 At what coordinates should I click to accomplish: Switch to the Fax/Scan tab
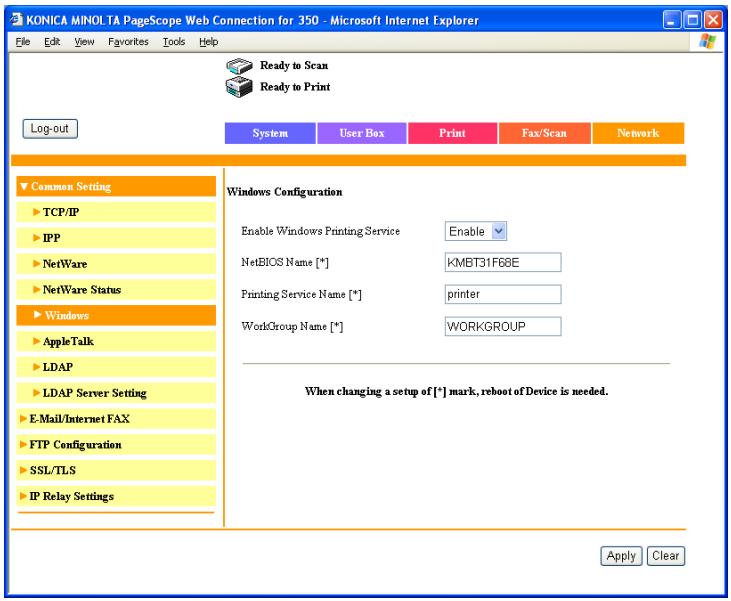click(x=545, y=133)
